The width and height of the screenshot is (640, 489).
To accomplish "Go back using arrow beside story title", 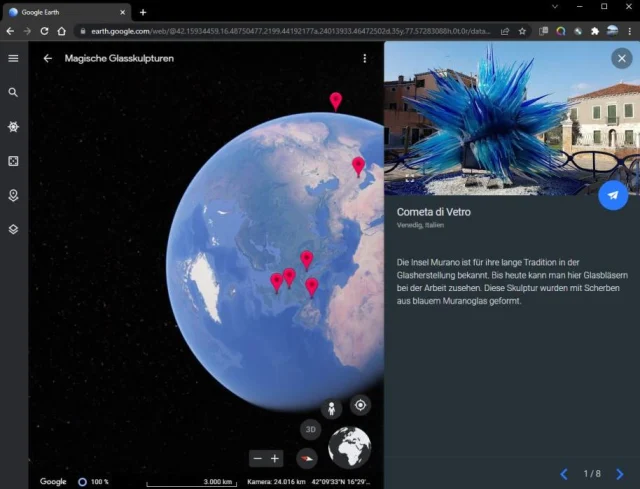I will [47, 58].
